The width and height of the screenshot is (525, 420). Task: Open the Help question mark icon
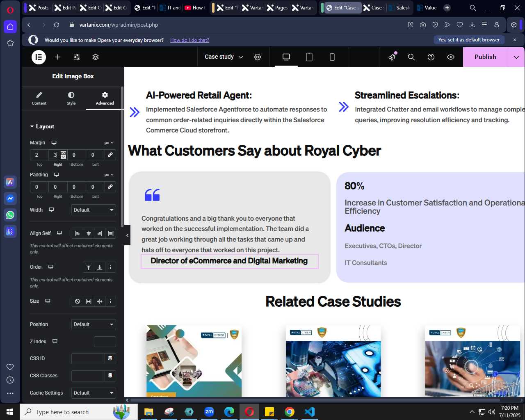(431, 57)
